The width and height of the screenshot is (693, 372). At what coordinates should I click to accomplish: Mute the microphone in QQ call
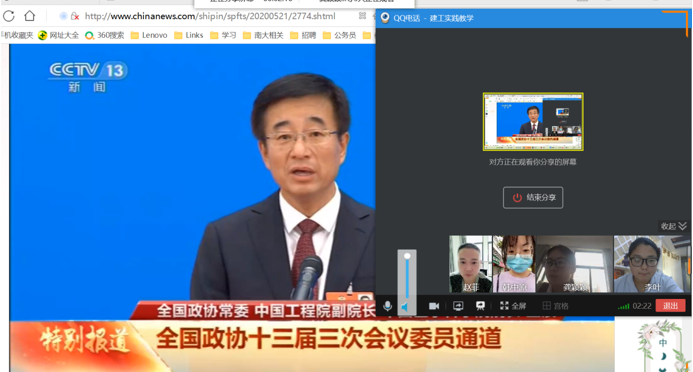(388, 306)
